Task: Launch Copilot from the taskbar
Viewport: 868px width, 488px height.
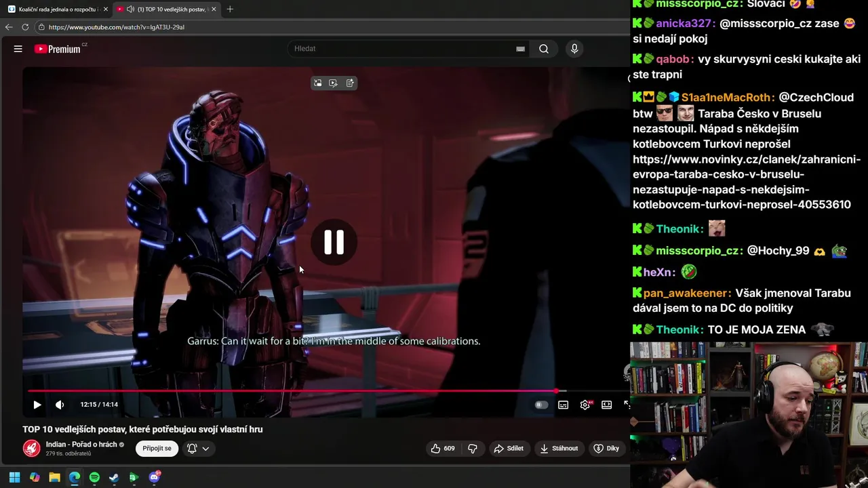Action: click(x=35, y=477)
